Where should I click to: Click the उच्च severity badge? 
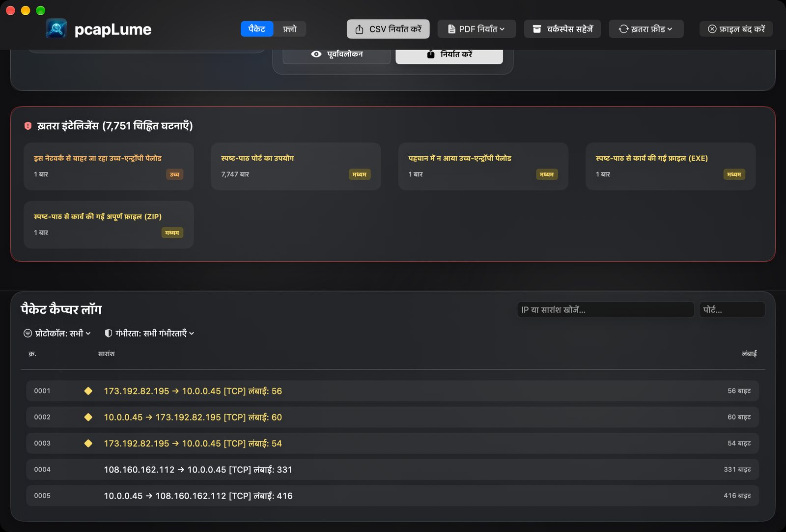[174, 174]
